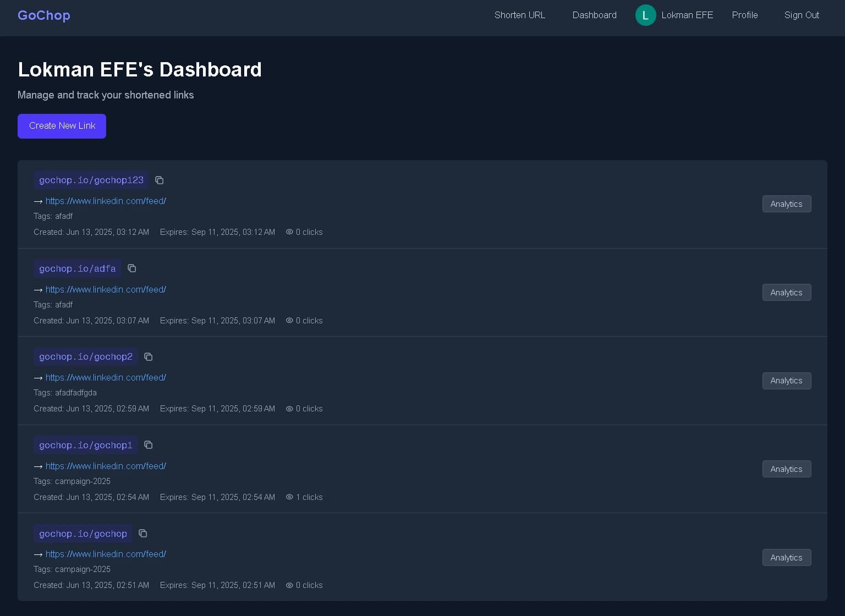Click the Lokman EFE username text
845x616 pixels.
pos(687,15)
